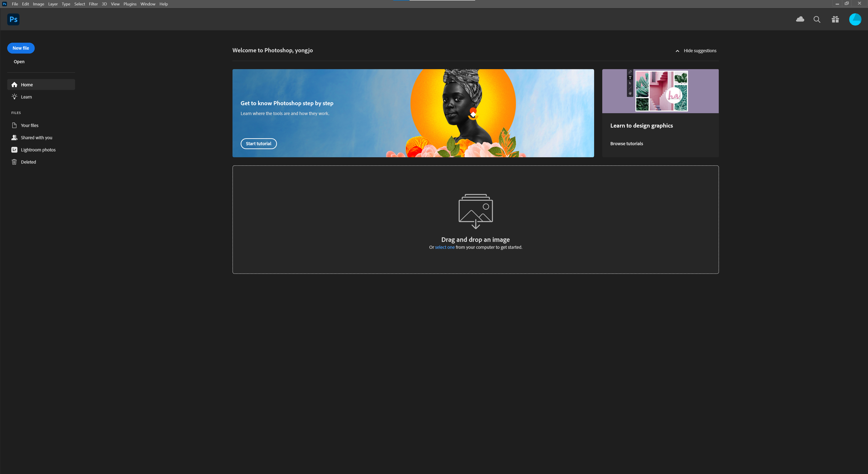
Task: Click the search magnifier icon
Action: click(817, 19)
